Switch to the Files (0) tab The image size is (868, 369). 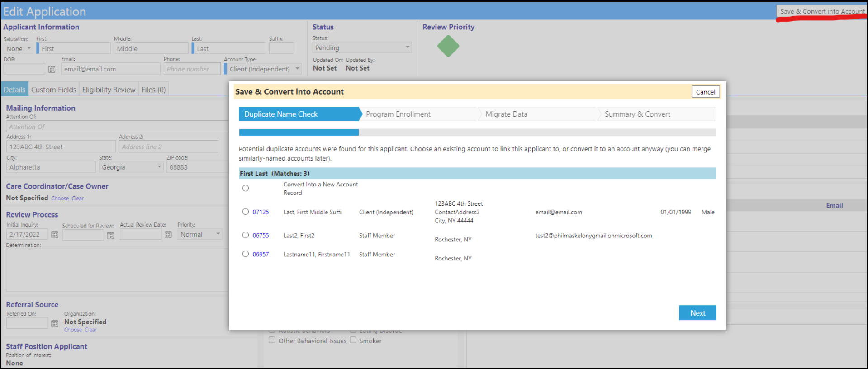(154, 90)
